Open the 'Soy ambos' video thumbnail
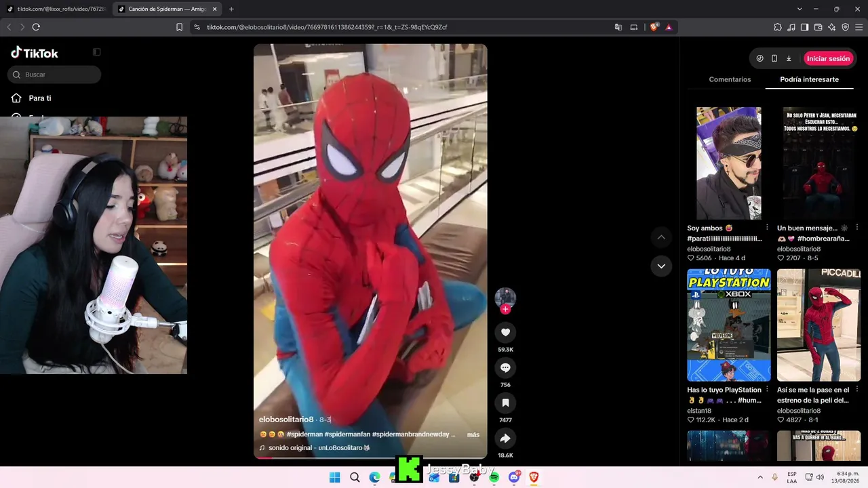The height and width of the screenshot is (488, 868). pos(729,163)
